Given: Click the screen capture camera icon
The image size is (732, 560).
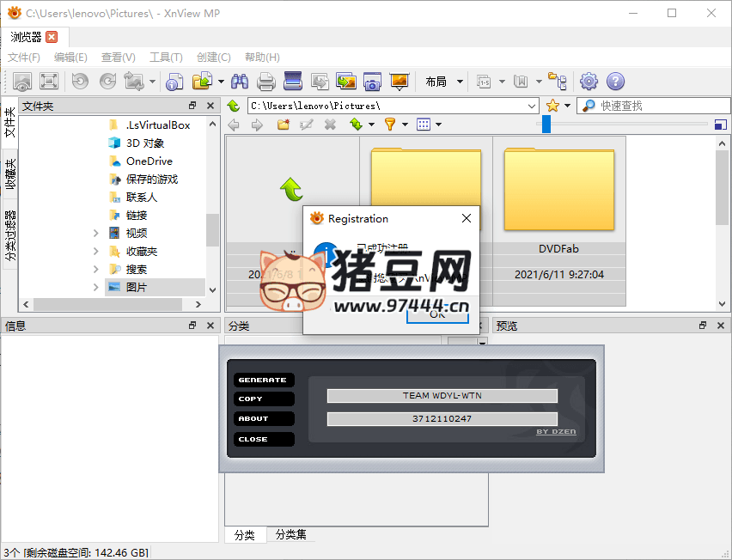Looking at the screenshot, I should pyautogui.click(x=372, y=82).
